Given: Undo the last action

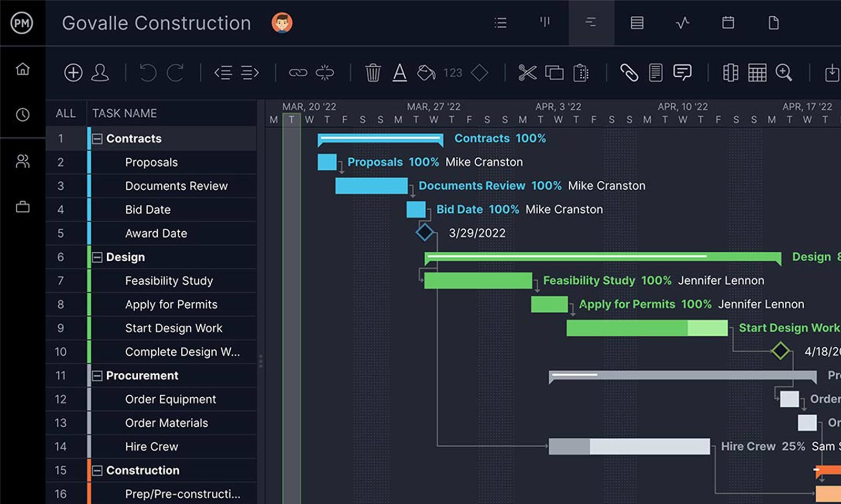Looking at the screenshot, I should [x=148, y=73].
